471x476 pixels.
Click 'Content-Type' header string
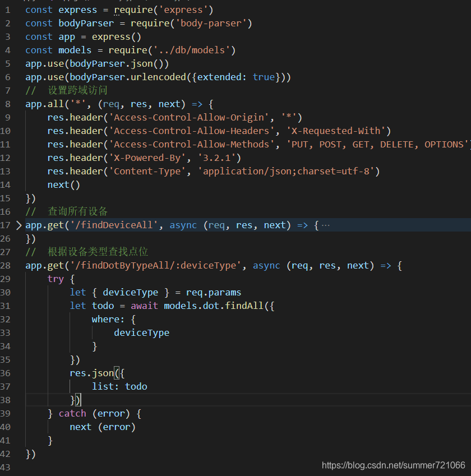pyautogui.click(x=147, y=171)
